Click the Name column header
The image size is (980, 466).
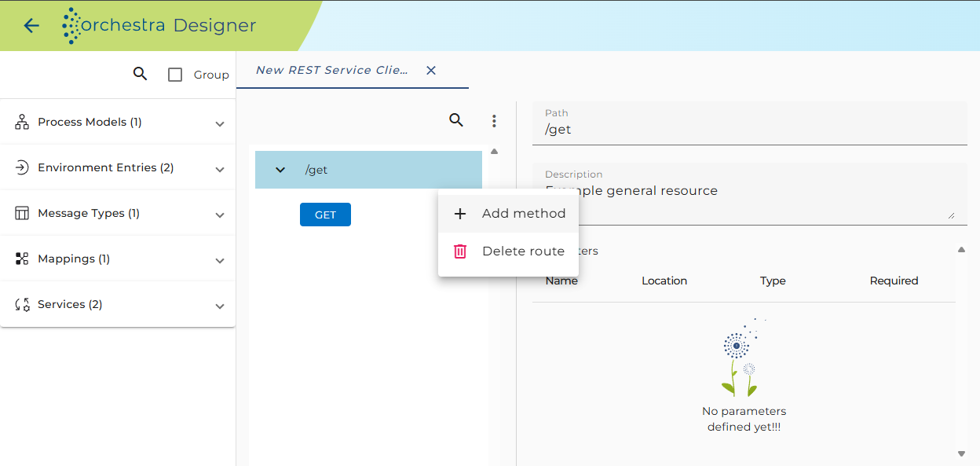561,281
